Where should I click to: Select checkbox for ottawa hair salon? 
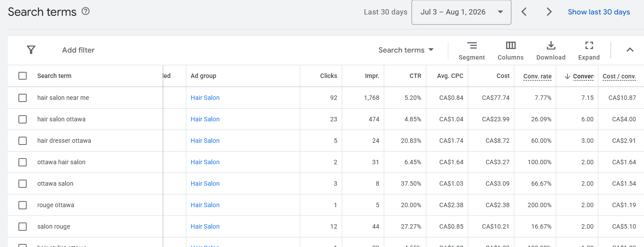[x=22, y=162]
